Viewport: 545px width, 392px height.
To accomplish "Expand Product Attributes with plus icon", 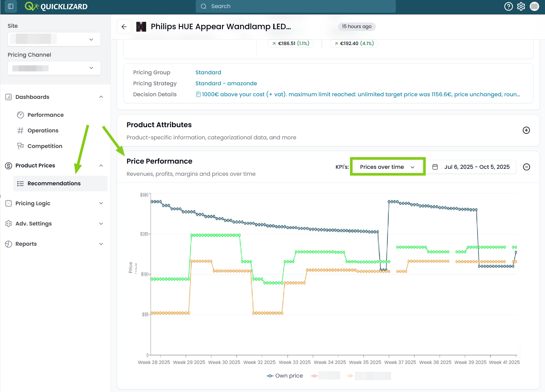I will 526,130.
